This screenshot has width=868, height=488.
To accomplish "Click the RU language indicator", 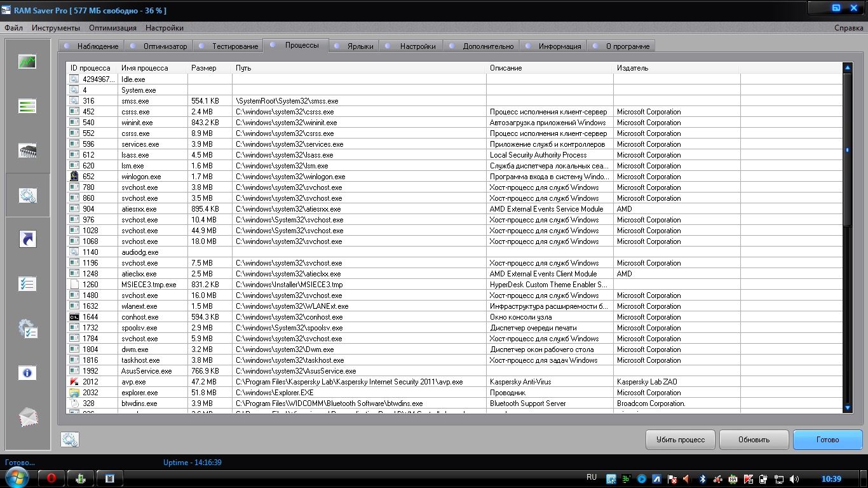I will 592,477.
